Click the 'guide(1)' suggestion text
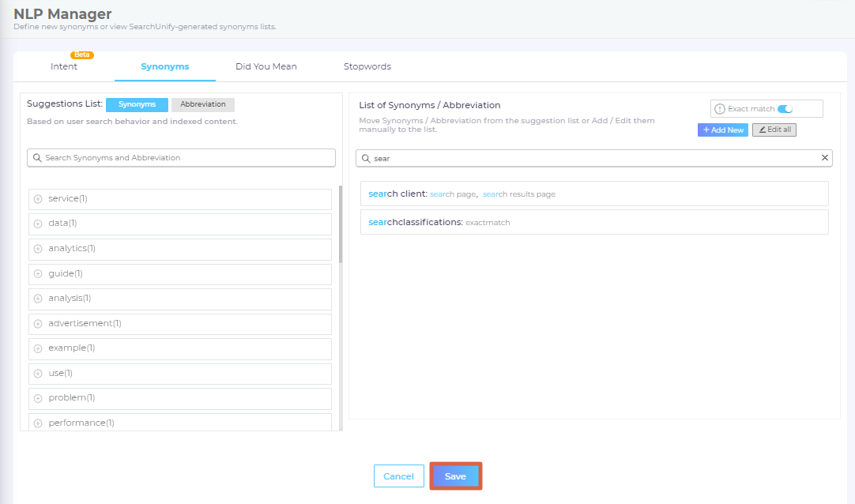The image size is (855, 504). click(66, 273)
